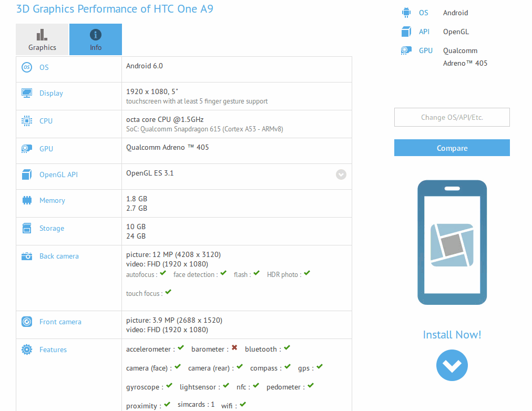532x411 pixels.
Task: Click the Memory label
Action: click(52, 200)
